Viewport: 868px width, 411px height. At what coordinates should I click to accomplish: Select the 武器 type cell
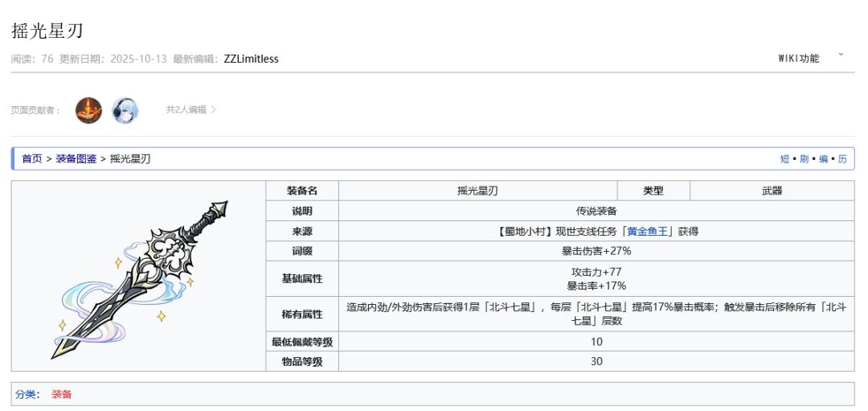[772, 191]
